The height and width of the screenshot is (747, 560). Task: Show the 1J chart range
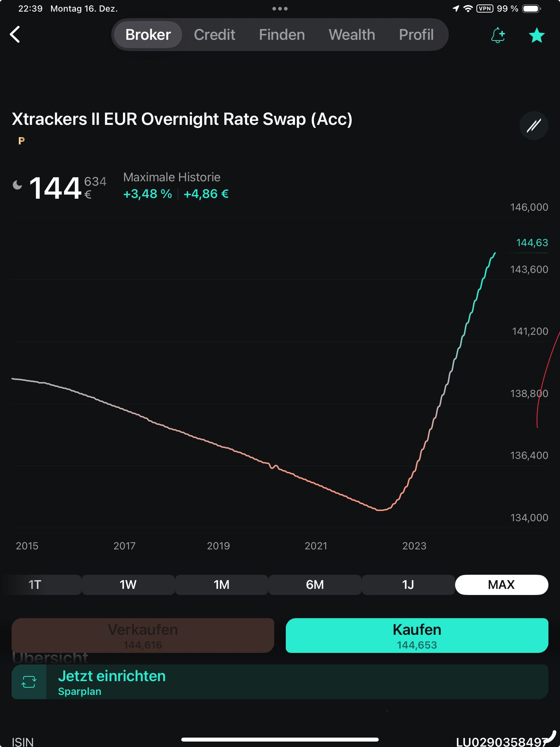(x=408, y=584)
